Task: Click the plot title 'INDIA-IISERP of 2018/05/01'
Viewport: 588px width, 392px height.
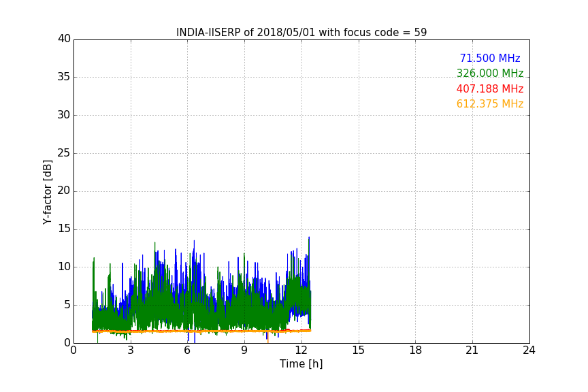Action: coord(246,33)
